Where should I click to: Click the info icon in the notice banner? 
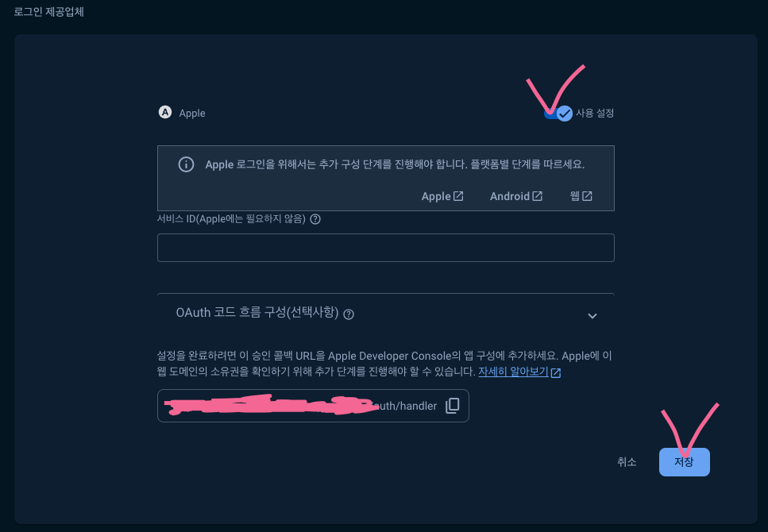coord(186,164)
